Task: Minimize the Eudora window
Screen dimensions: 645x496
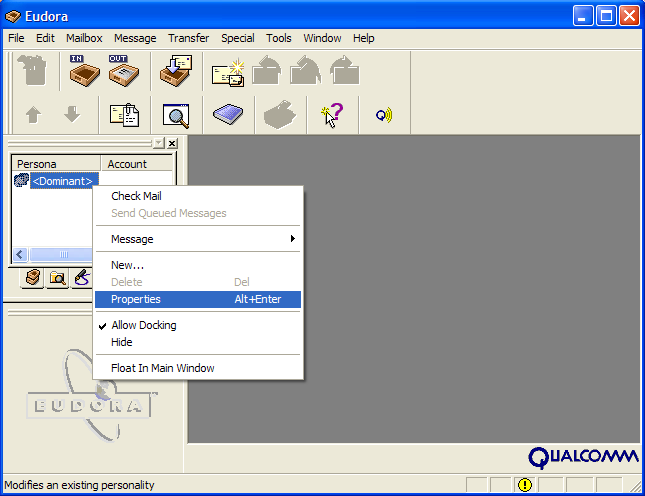Action: (x=582, y=16)
